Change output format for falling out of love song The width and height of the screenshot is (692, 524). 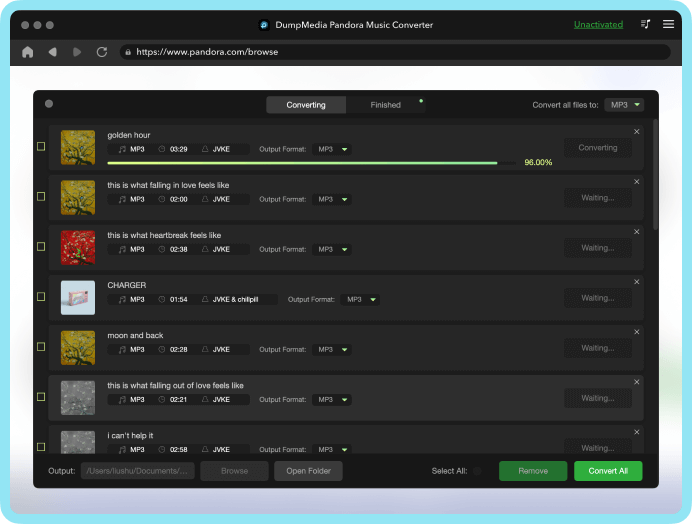[x=331, y=400]
